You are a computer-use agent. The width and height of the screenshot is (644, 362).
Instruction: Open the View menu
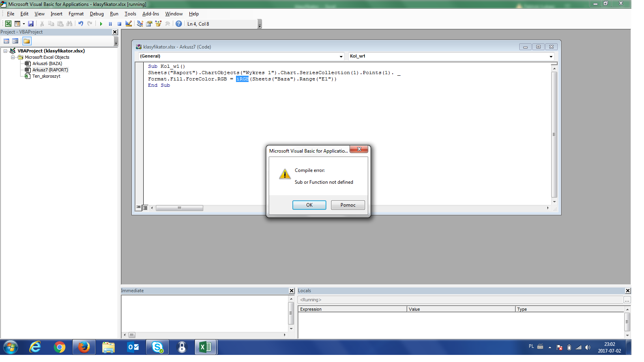coord(39,14)
